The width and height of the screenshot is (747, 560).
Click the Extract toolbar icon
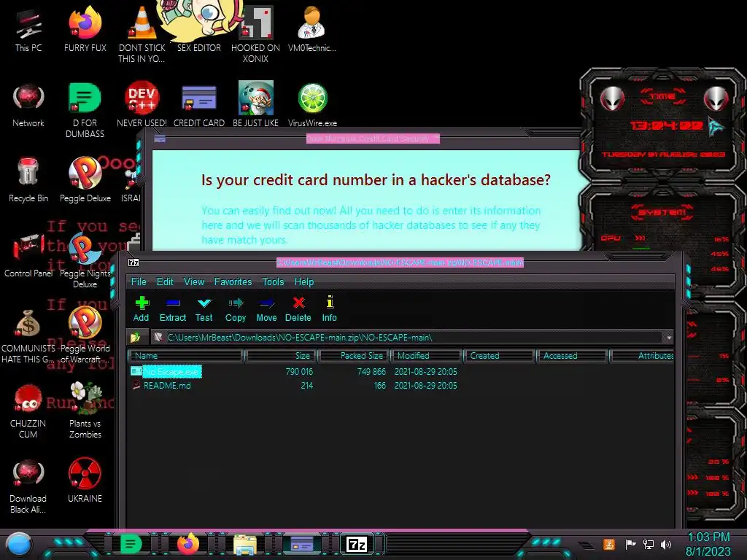(x=172, y=309)
